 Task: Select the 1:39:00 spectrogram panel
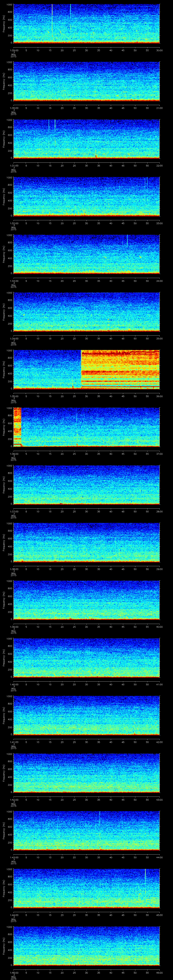pyautogui.click(x=86, y=600)
